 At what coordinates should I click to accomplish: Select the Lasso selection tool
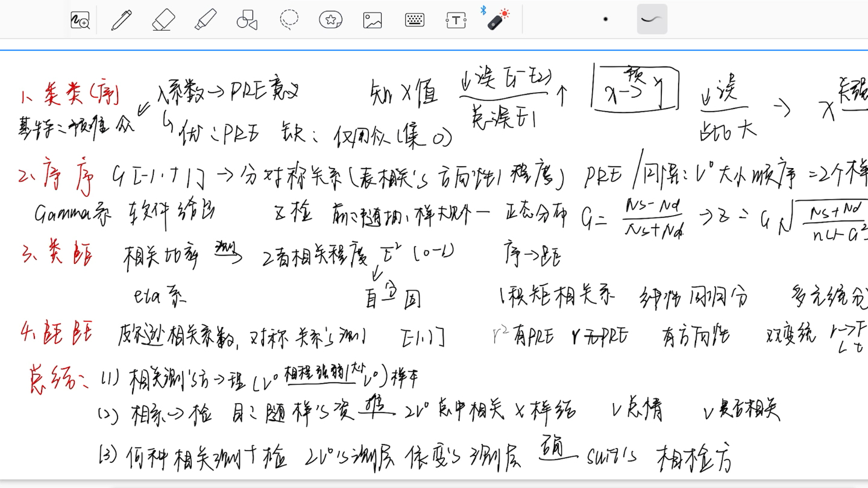point(289,19)
